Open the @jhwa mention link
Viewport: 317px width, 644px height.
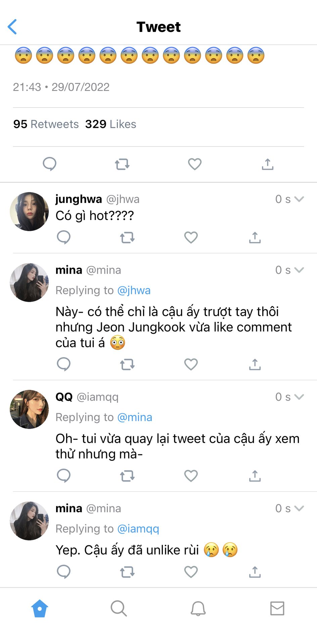[134, 290]
